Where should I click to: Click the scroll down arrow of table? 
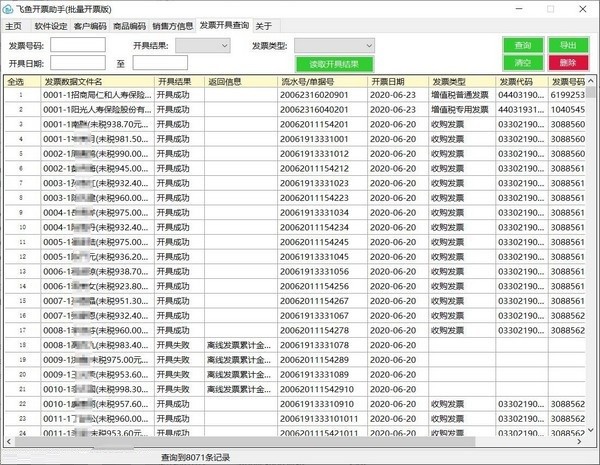click(591, 430)
